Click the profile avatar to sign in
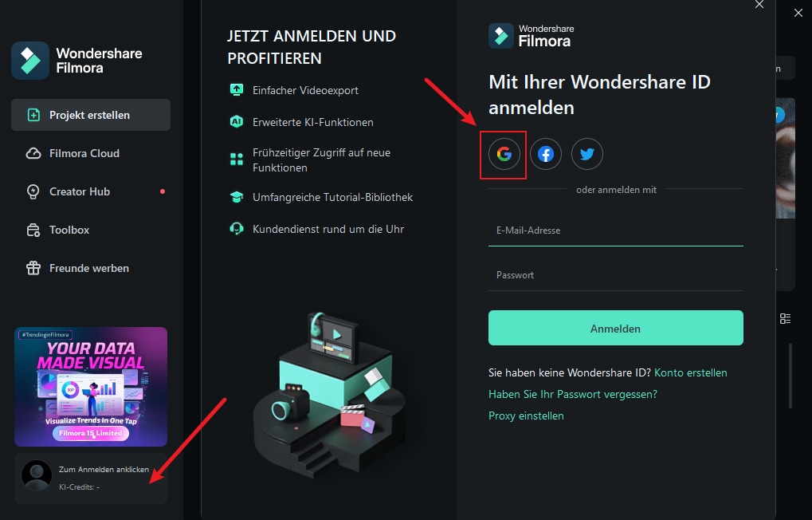 pos(37,475)
